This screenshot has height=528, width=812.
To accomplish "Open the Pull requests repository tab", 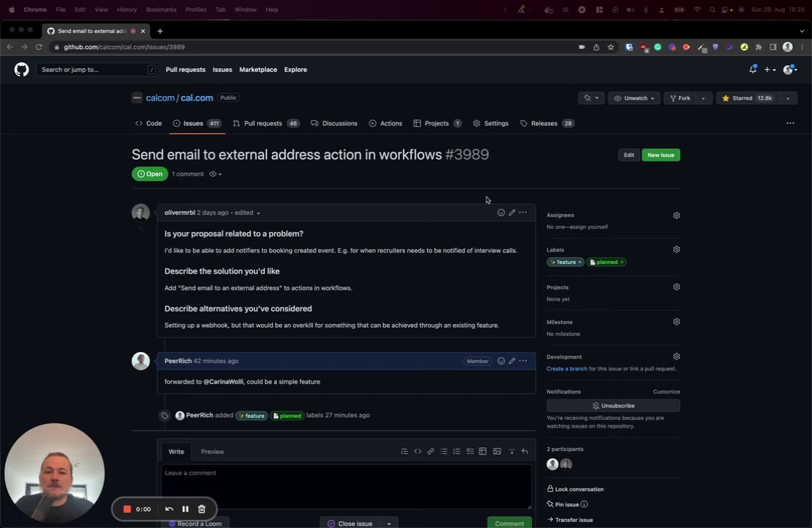I will click(266, 123).
